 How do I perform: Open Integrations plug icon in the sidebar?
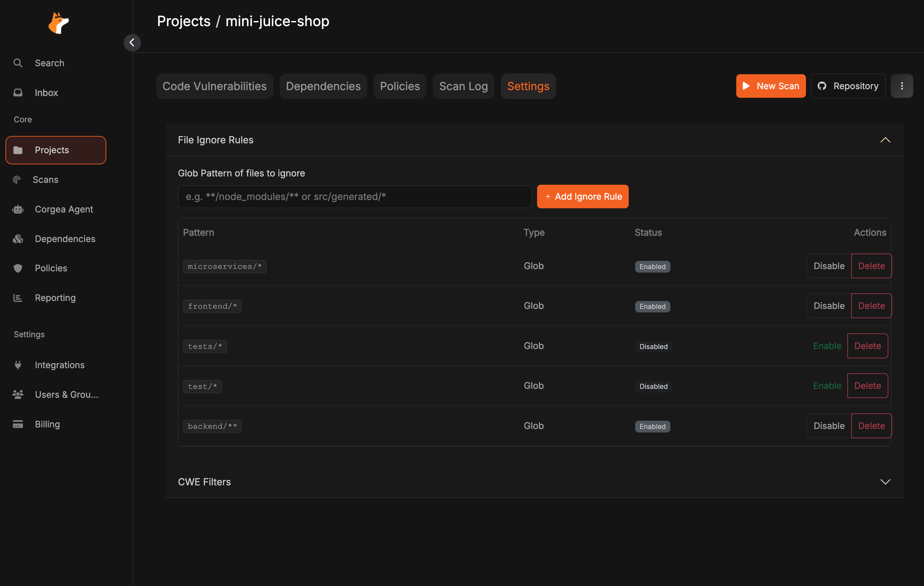click(17, 365)
